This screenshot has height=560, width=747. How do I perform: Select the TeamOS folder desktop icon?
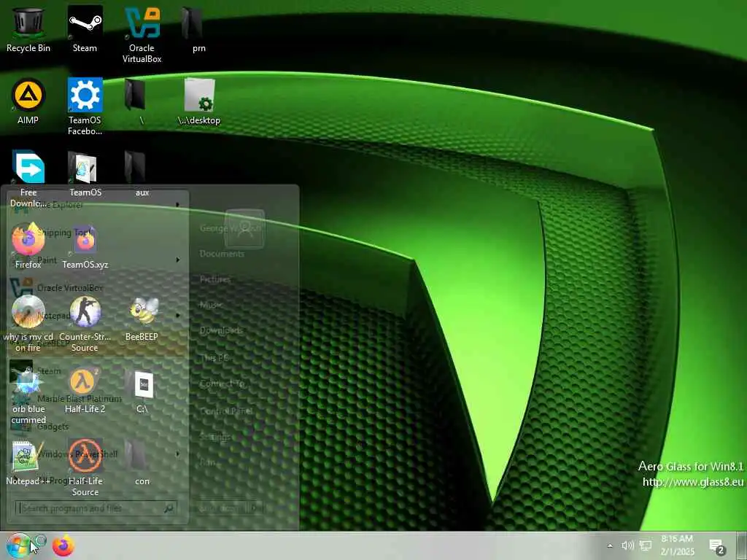point(85,174)
